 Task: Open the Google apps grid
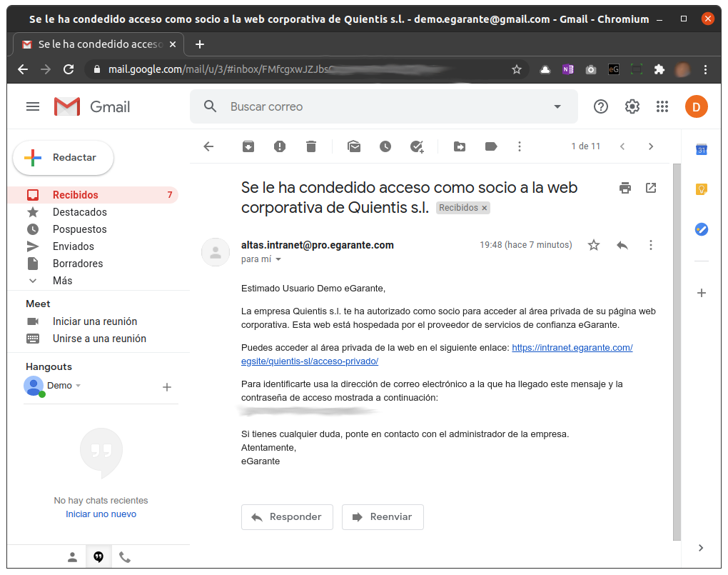point(662,107)
